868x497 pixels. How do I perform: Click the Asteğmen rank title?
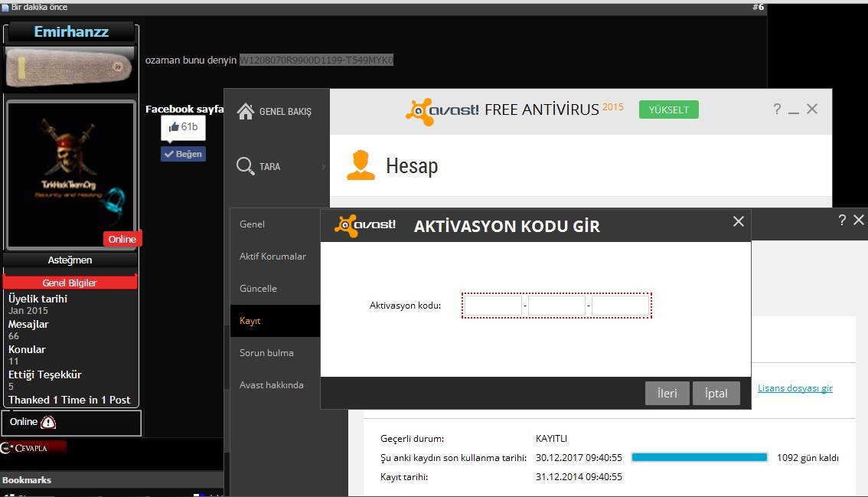click(x=70, y=260)
